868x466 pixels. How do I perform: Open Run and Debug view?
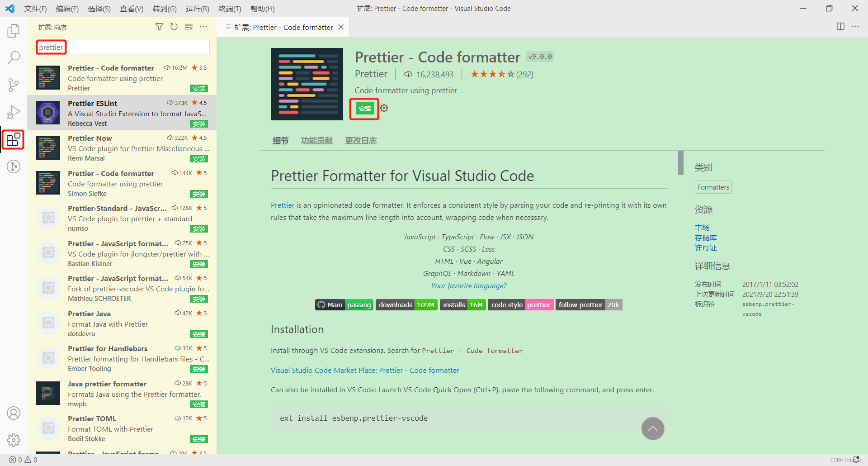14,112
